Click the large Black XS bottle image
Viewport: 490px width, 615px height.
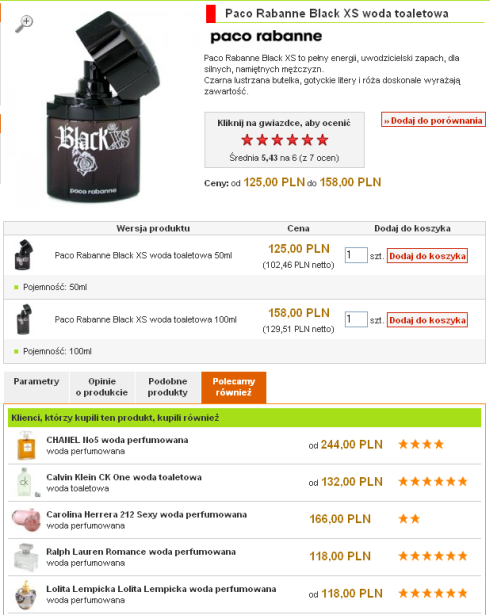coord(103,107)
